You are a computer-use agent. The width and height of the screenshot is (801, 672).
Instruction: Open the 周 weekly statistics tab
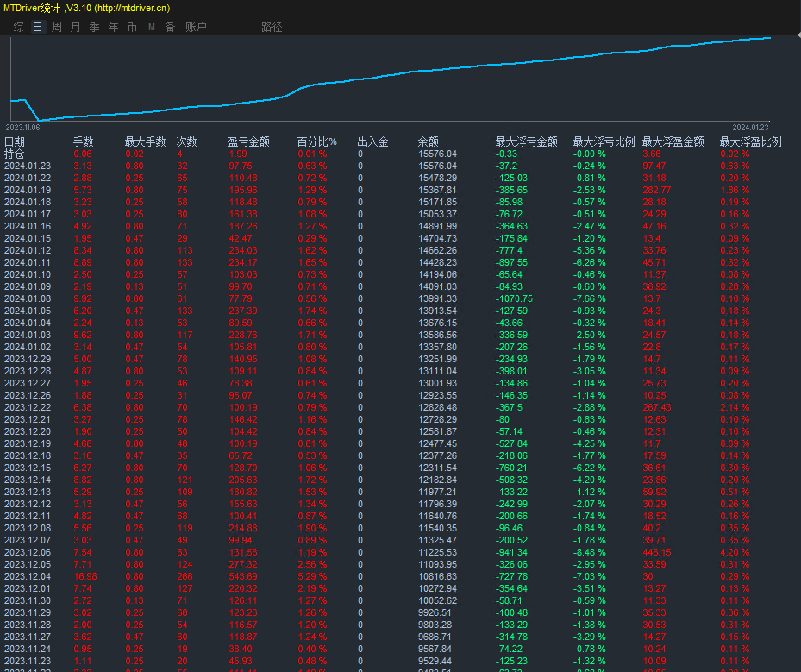click(56, 27)
